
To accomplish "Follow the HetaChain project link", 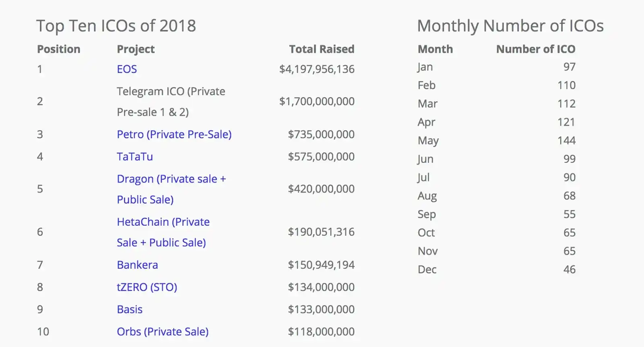I will 163,222.
